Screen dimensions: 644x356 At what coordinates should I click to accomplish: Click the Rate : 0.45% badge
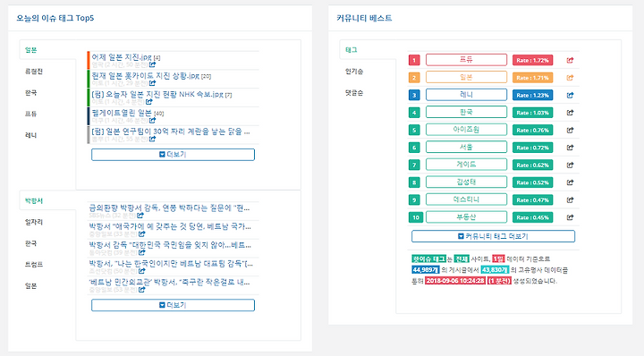coord(533,217)
